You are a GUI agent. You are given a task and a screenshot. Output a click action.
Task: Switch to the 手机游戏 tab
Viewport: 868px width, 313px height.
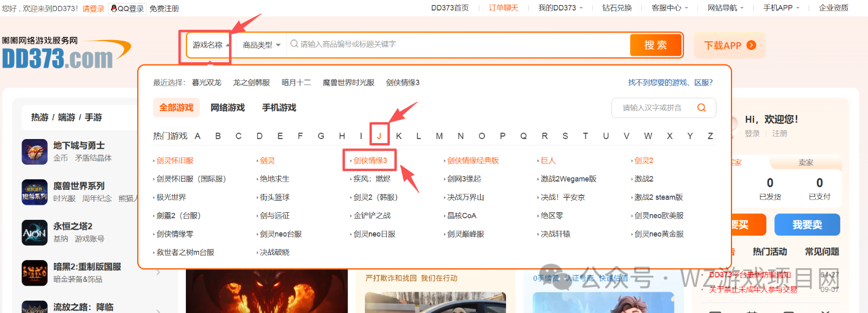tap(279, 108)
